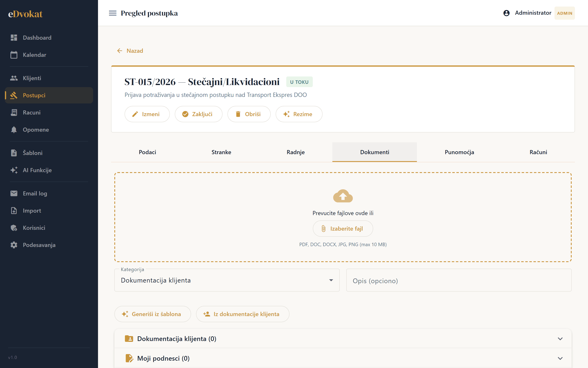This screenshot has width=588, height=368.
Task: Click the Dashboard grid icon
Action: pyautogui.click(x=14, y=37)
